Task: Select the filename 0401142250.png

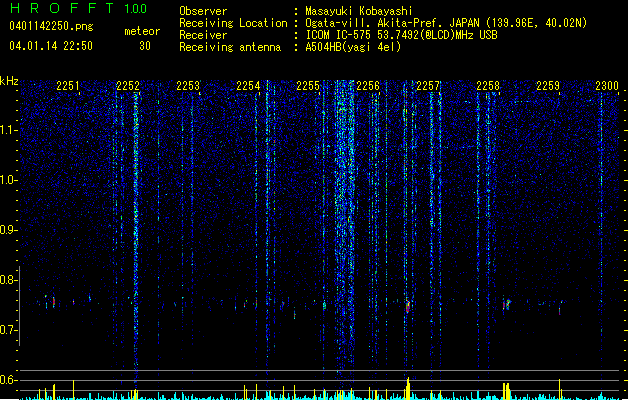Action: tap(51, 27)
